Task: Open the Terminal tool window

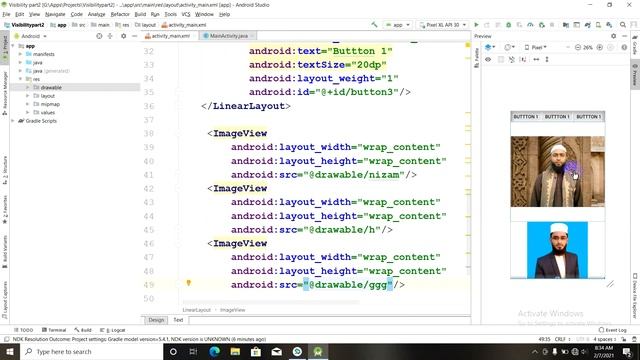Action: pyautogui.click(x=54, y=330)
